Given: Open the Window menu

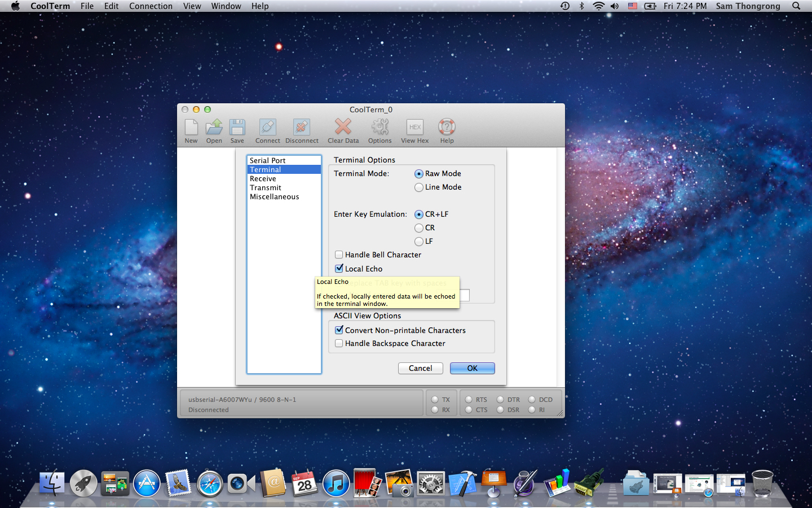Looking at the screenshot, I should pyautogui.click(x=226, y=6).
